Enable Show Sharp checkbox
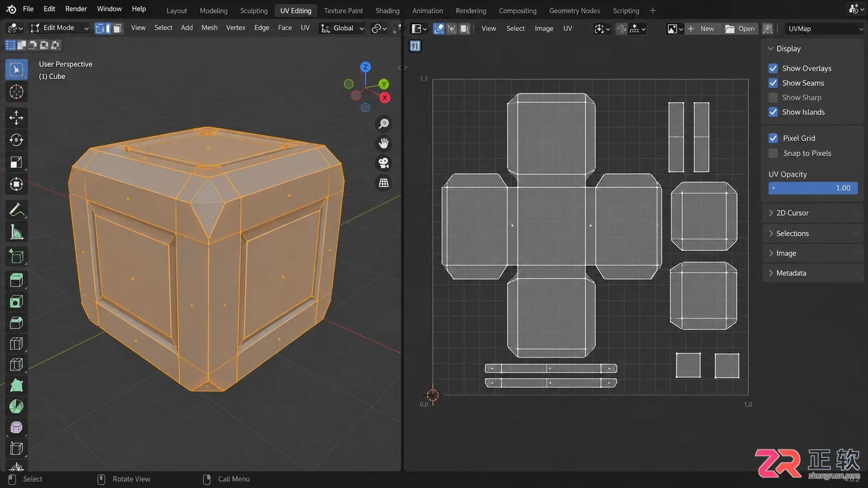This screenshot has width=868, height=488. (x=773, y=98)
